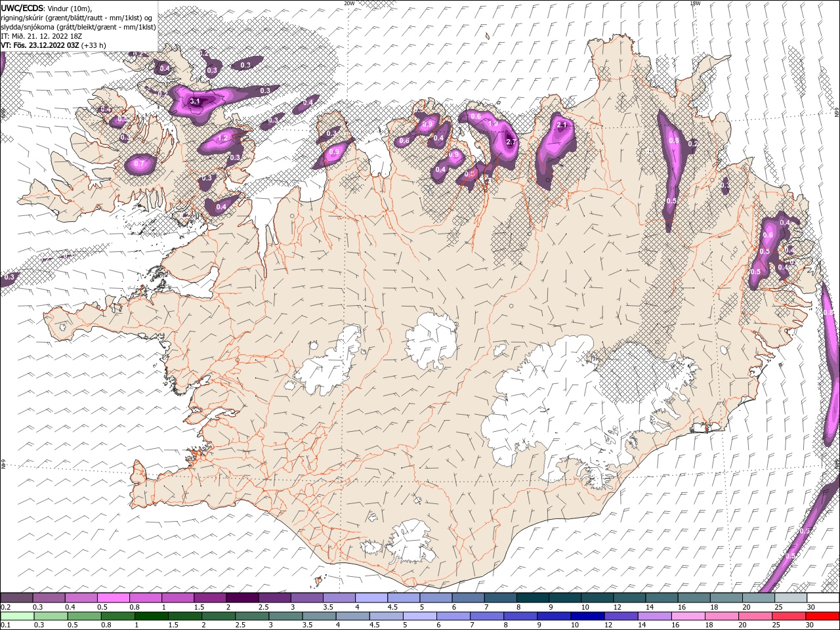Click the 15W longitude label at top

click(695, 3)
